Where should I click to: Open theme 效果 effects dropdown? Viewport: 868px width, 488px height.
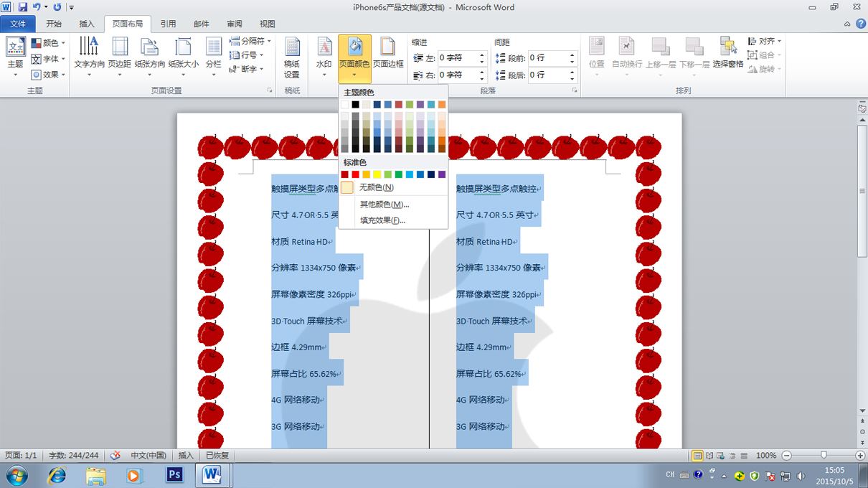(49, 75)
